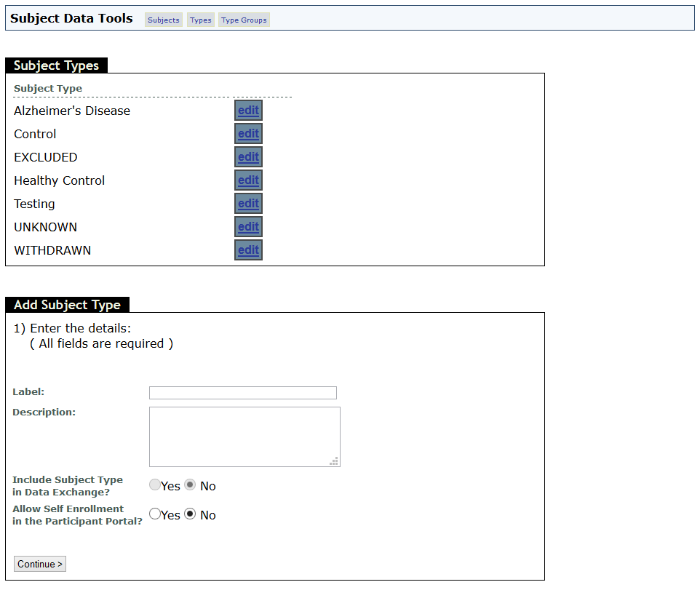Click the Add Subject Type section header

coord(66,305)
